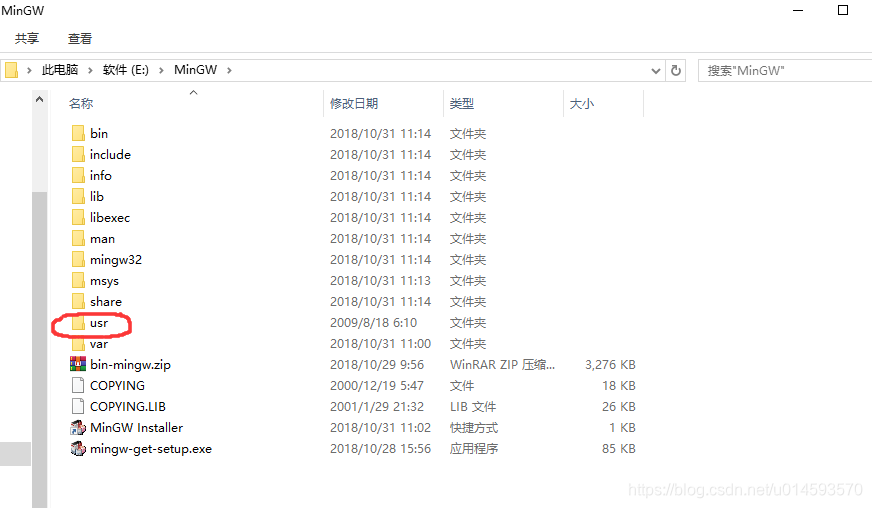Refresh the current folder view

[x=676, y=71]
